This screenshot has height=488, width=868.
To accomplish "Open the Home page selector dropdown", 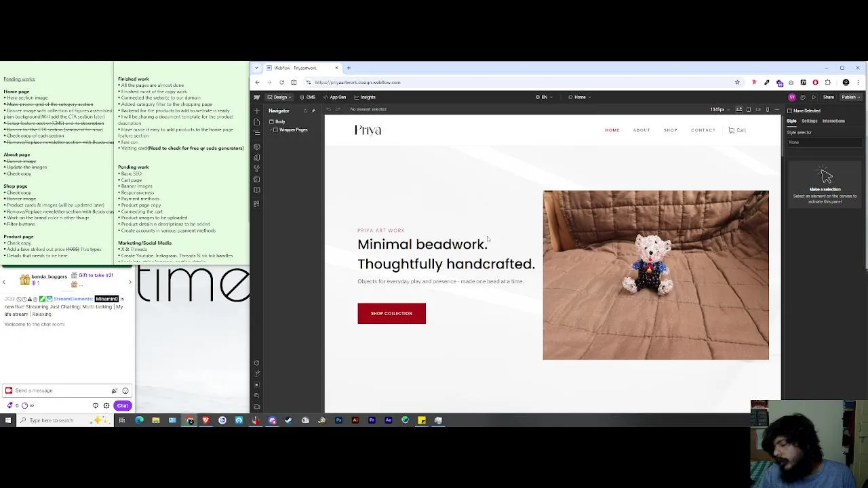I will (x=579, y=97).
